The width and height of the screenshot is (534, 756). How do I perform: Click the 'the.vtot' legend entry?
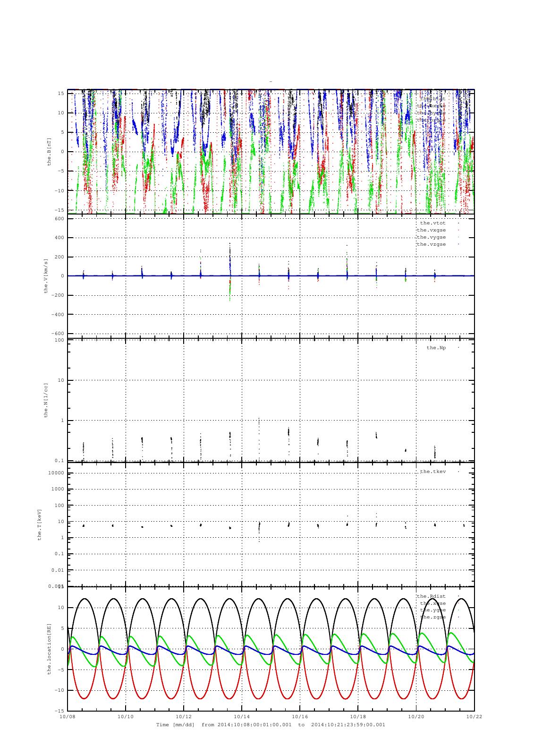pos(432,223)
